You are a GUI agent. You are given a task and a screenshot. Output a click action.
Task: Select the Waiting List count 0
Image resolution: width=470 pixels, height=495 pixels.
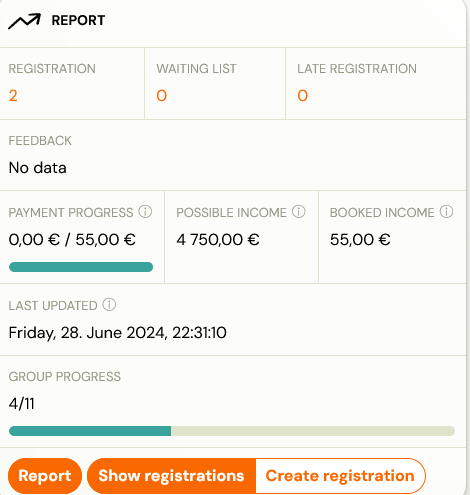(x=162, y=96)
